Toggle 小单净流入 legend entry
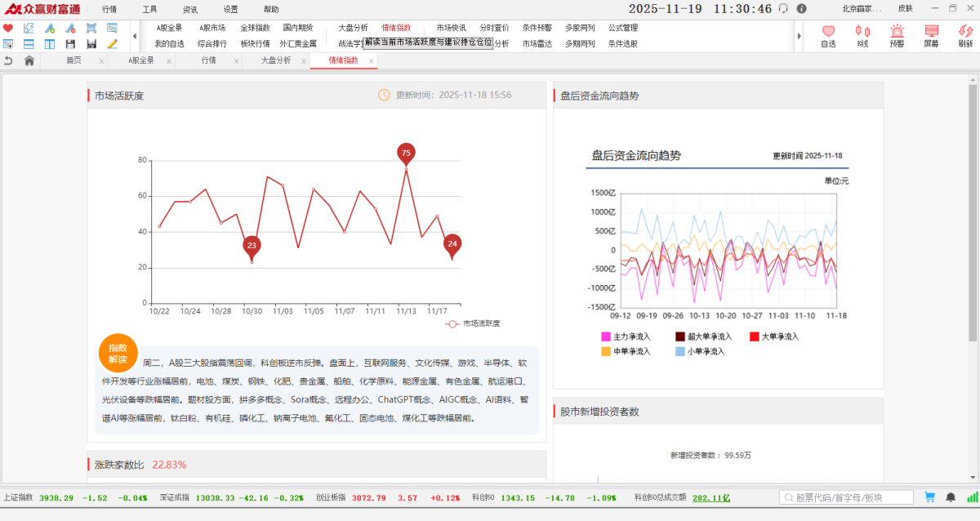 (701, 351)
